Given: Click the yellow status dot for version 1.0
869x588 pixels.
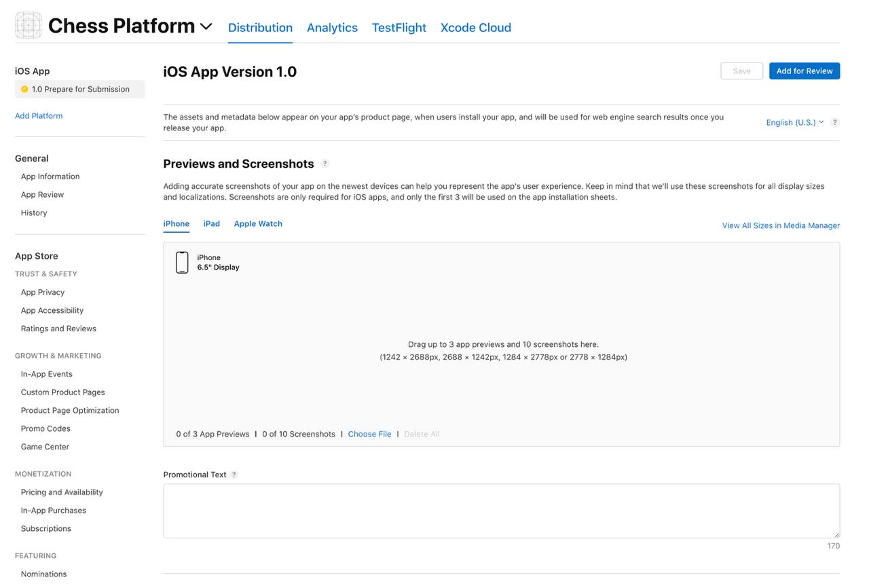Looking at the screenshot, I should (x=24, y=89).
